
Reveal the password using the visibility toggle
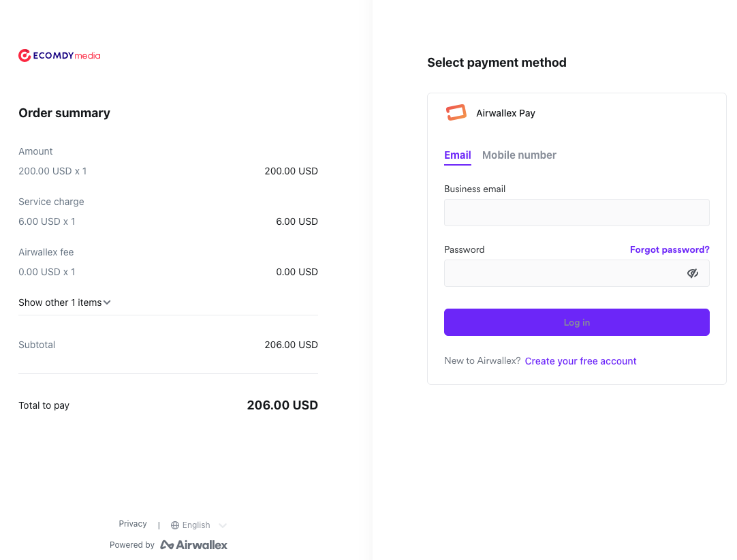pyautogui.click(x=693, y=273)
